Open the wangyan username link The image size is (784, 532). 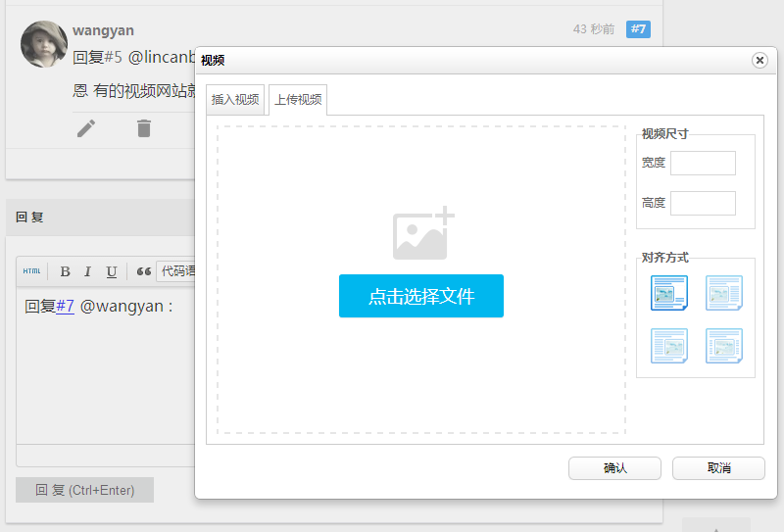[x=103, y=30]
